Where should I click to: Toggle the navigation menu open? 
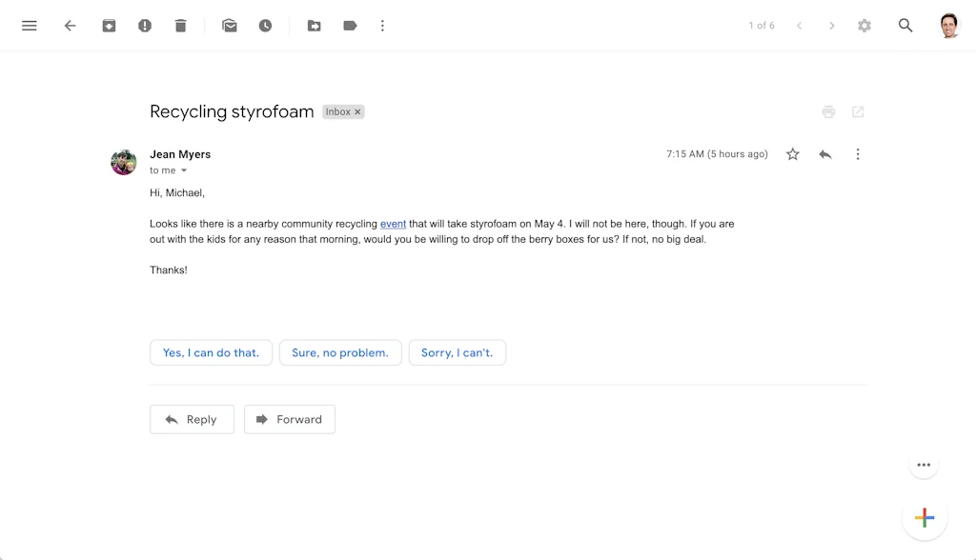(29, 26)
